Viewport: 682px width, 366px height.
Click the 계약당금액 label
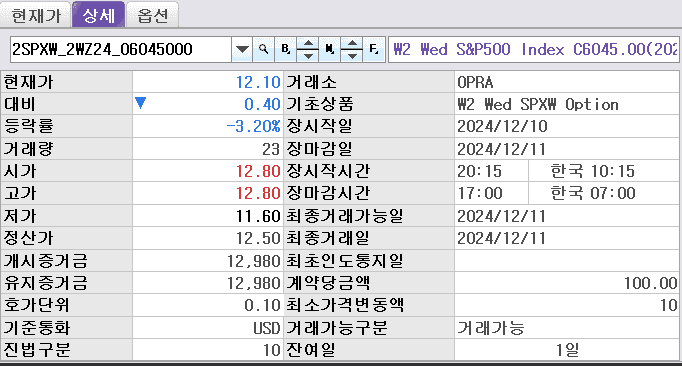328,283
